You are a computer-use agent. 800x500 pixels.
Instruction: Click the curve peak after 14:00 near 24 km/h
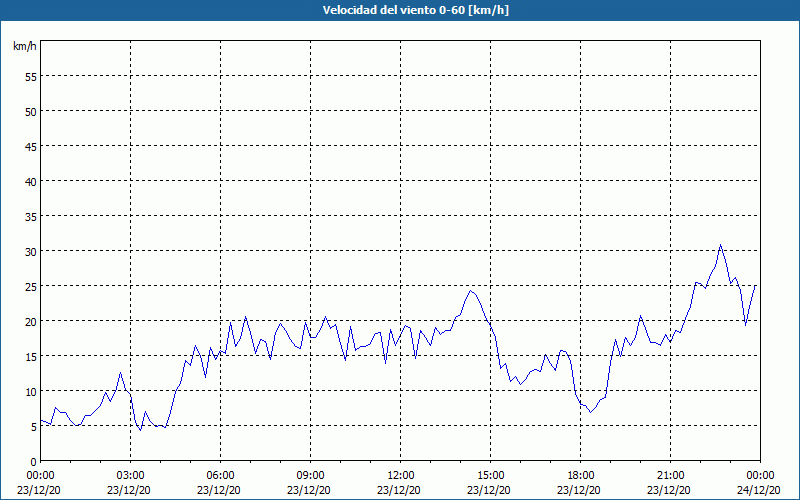(470, 291)
